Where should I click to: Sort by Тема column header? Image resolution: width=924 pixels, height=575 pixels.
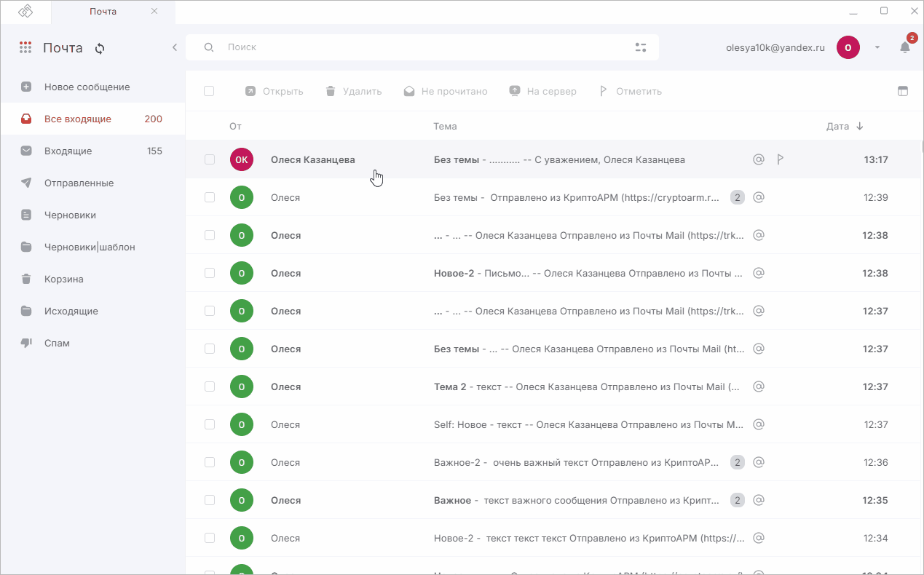coord(445,126)
